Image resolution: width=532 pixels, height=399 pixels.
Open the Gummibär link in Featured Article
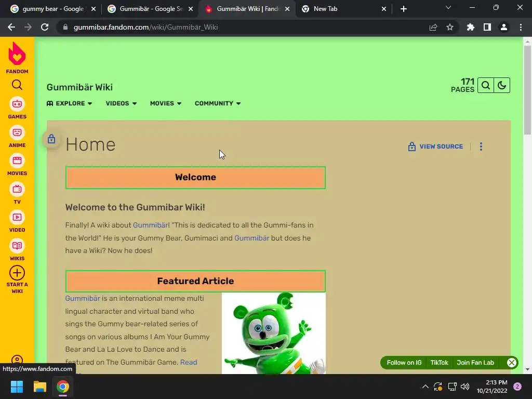[83, 298]
